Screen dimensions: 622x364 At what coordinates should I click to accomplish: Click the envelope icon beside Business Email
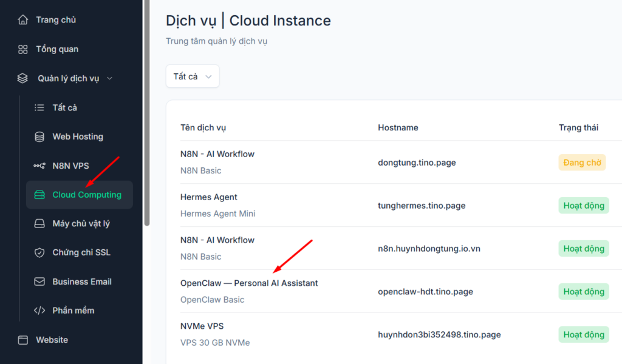[39, 281]
